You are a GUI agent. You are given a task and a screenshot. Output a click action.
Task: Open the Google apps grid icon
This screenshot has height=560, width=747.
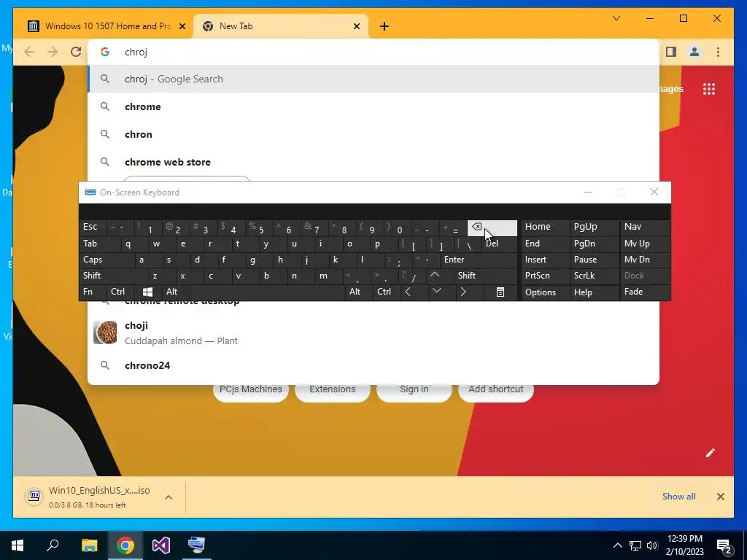709,89
